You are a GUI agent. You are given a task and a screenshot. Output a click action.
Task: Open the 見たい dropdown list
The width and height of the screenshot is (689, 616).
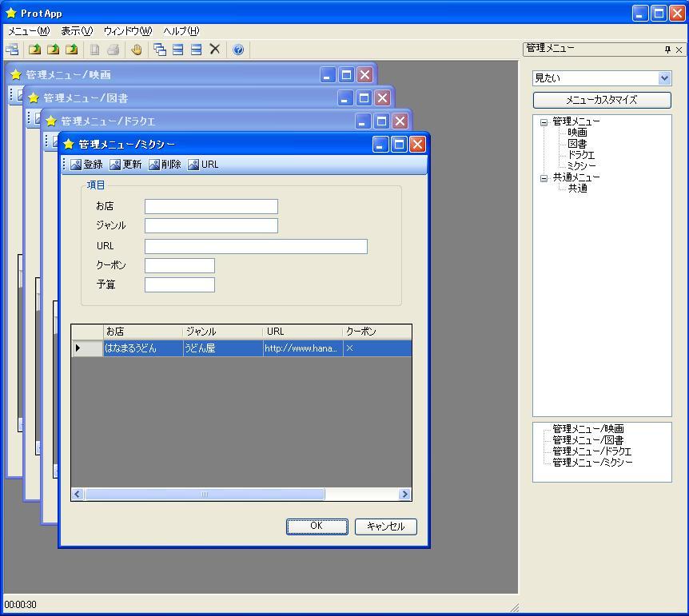(x=664, y=78)
